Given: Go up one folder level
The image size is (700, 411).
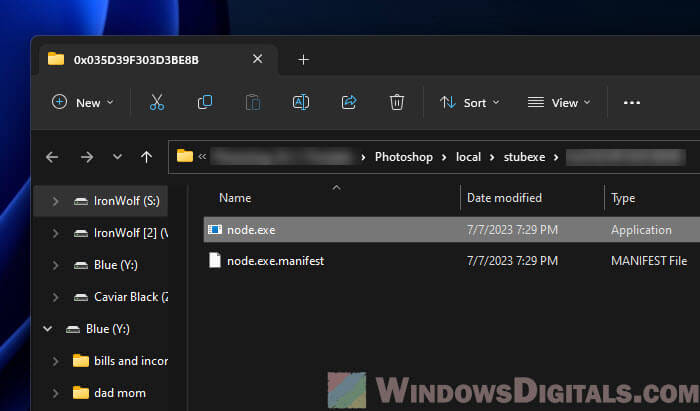Looking at the screenshot, I should [146, 157].
